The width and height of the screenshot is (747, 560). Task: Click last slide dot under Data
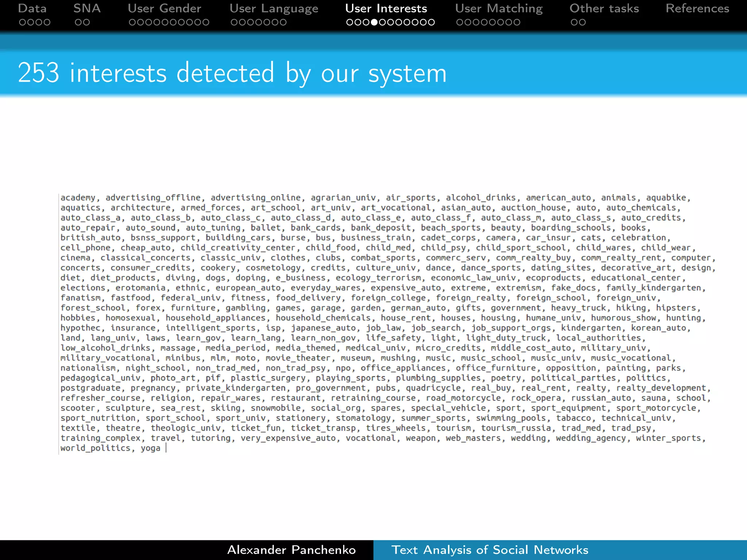(47, 22)
